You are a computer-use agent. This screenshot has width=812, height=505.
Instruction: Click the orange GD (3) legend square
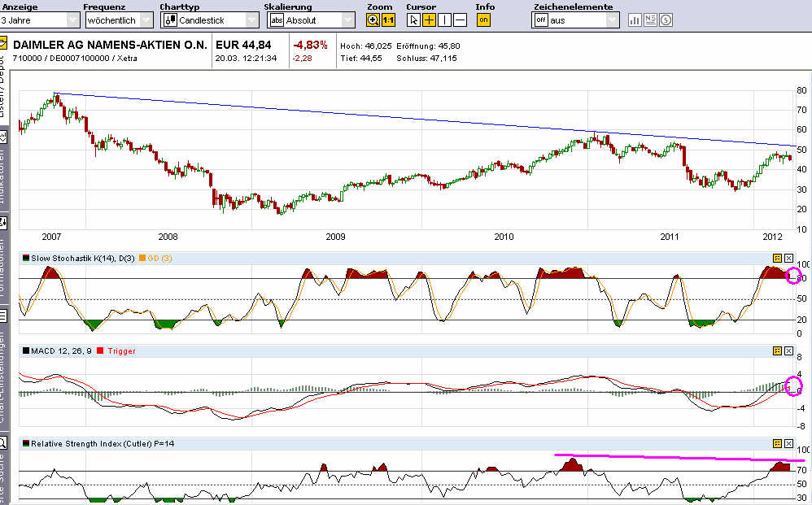(x=142, y=258)
